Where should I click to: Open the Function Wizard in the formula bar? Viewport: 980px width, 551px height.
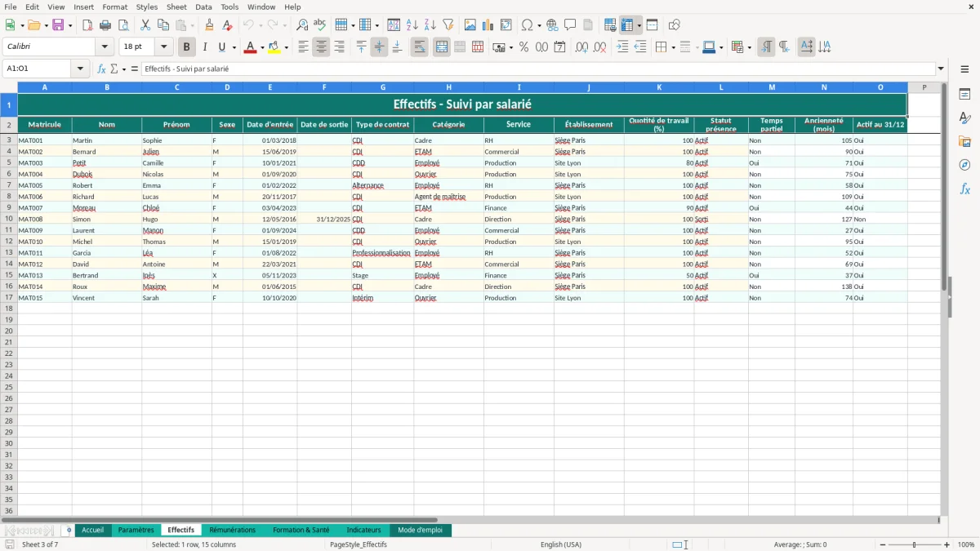(x=102, y=69)
